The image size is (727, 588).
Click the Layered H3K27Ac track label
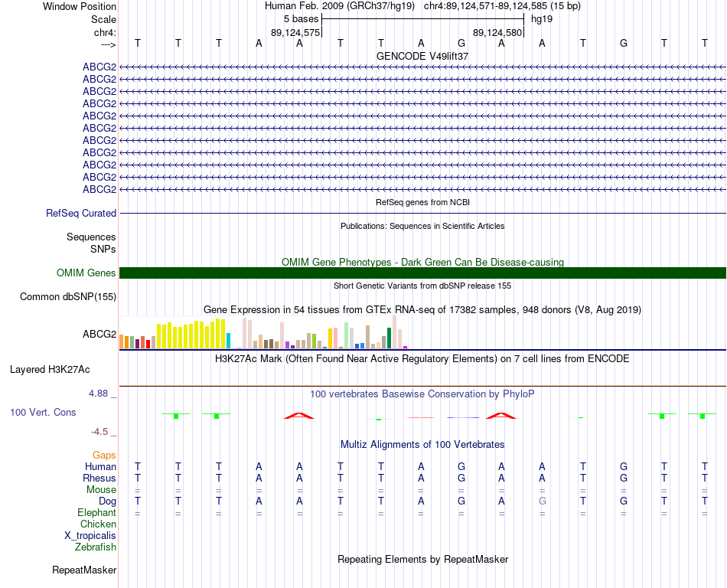50,370
